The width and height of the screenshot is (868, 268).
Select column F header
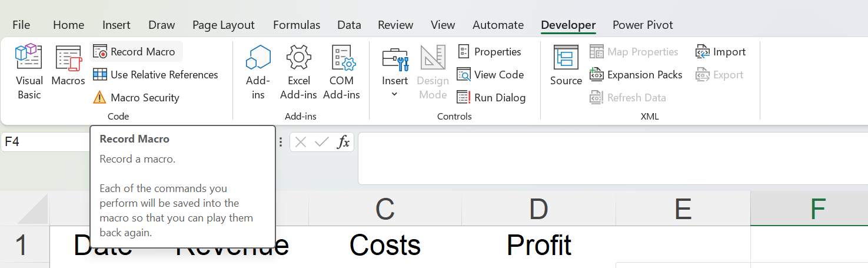(810, 209)
